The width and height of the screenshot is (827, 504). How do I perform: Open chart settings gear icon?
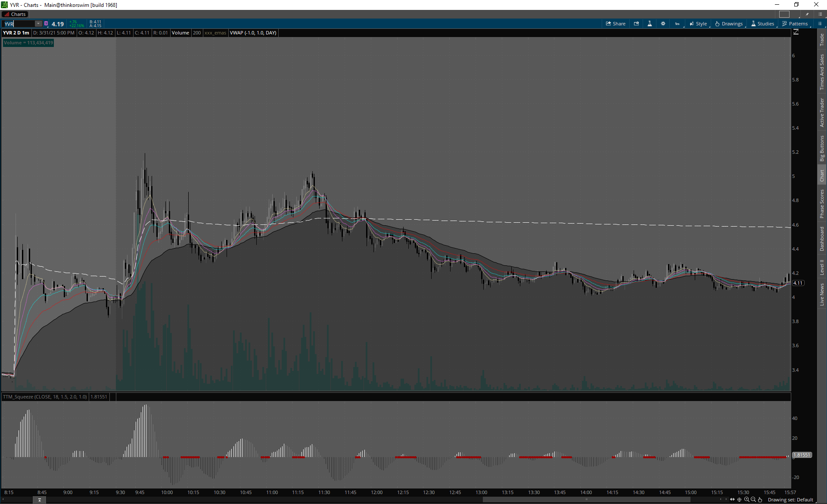pyautogui.click(x=663, y=24)
